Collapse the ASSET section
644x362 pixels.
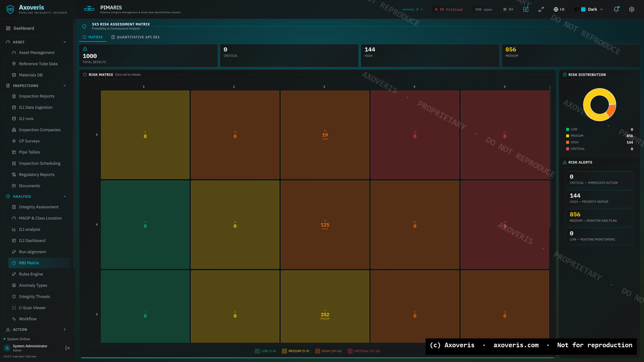[x=65, y=42]
